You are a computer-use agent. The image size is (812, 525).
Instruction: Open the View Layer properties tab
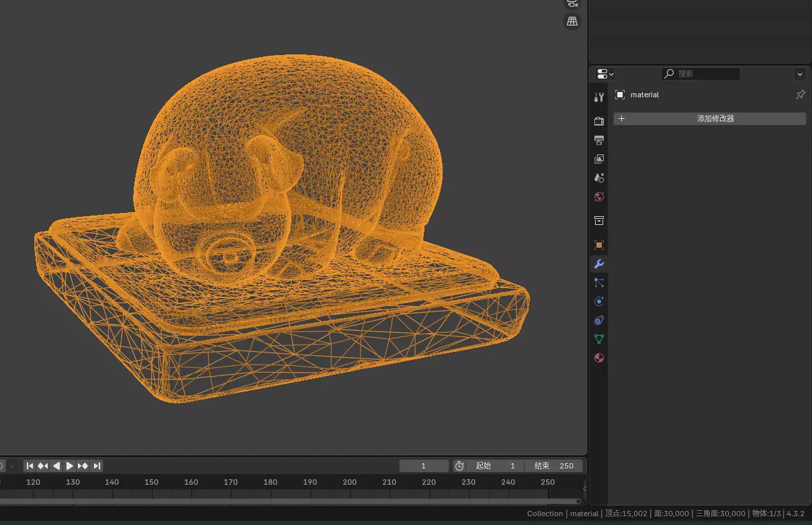(599, 159)
